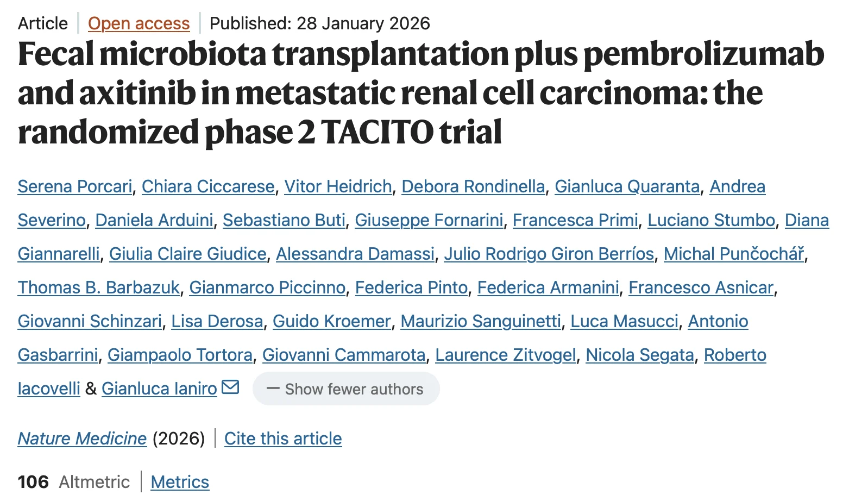Open Nicola Segata's author profile
868x501 pixels.
tap(639, 354)
